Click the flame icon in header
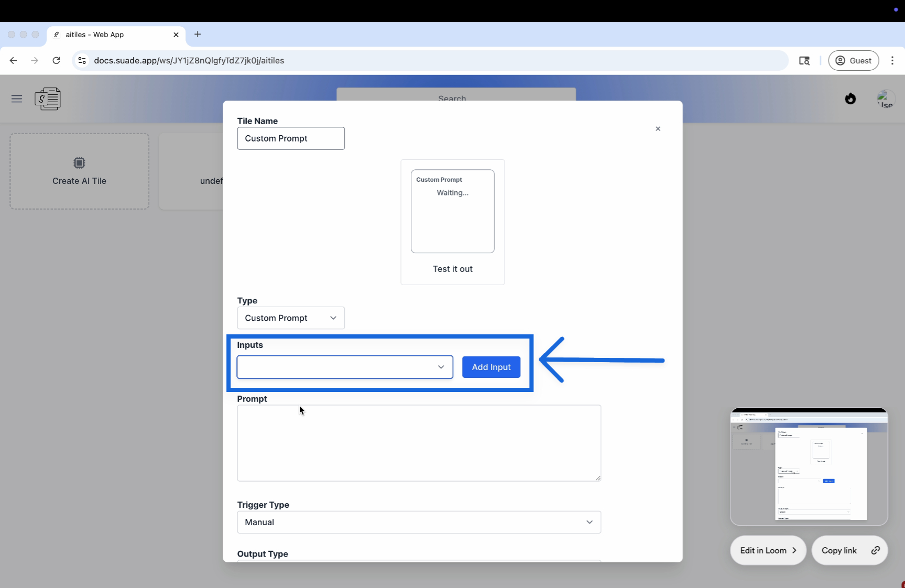 (x=850, y=99)
